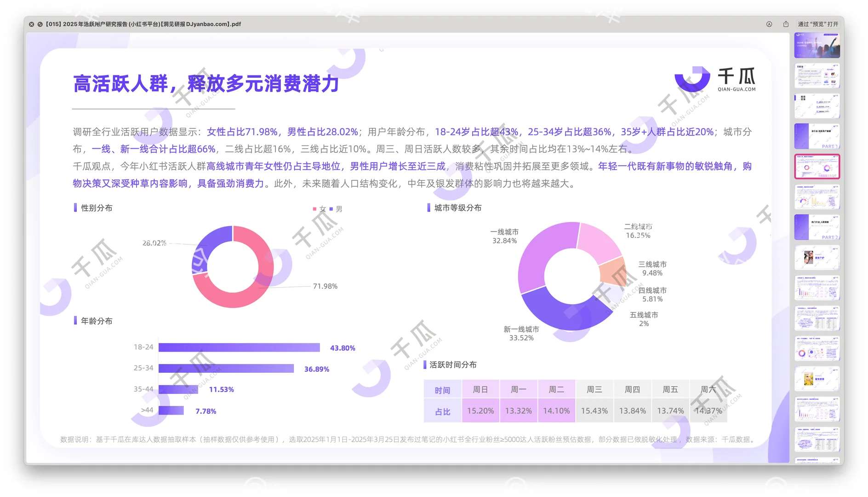Open the first cover page thumbnail
The image size is (868, 497).
(x=817, y=46)
